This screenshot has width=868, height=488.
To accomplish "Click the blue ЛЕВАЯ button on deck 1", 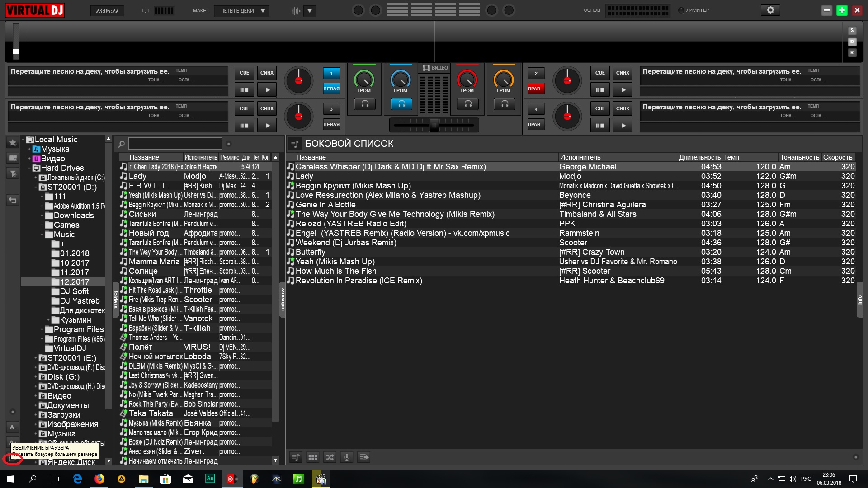I will tap(331, 89).
